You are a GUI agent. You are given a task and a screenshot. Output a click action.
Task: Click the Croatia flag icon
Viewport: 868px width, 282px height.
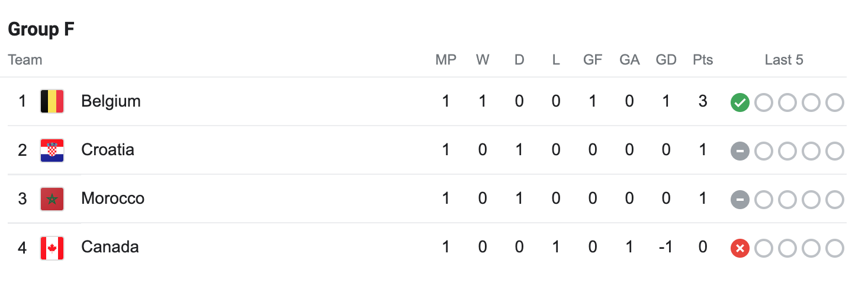click(x=52, y=150)
